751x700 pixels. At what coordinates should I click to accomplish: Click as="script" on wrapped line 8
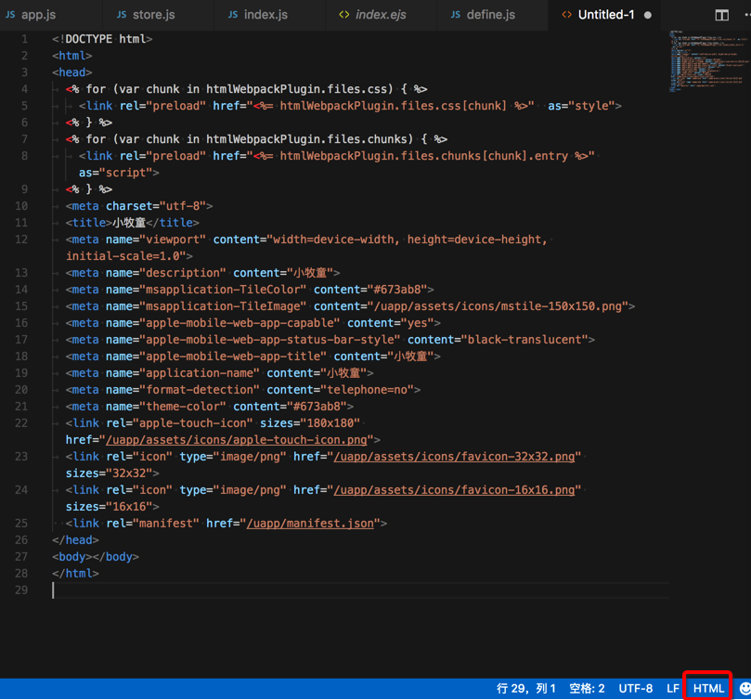pyautogui.click(x=115, y=173)
